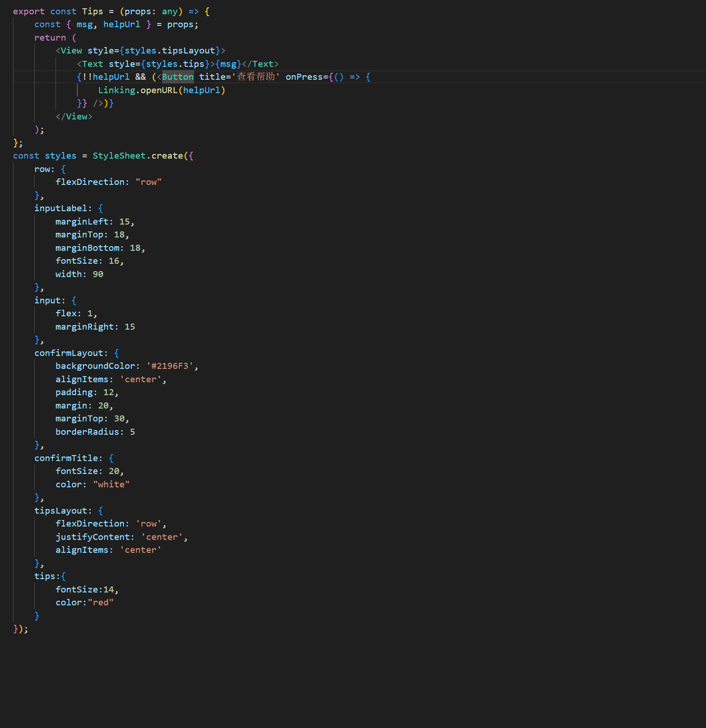The image size is (706, 728).
Task: Click the 'row:' style key
Action: tap(44, 169)
